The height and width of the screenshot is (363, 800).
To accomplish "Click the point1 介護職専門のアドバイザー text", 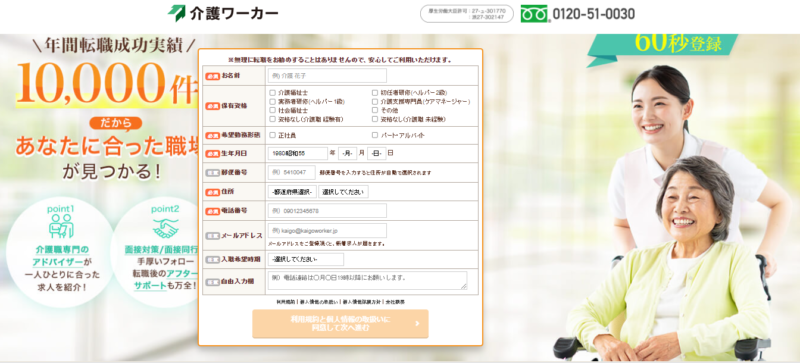I will (61, 256).
